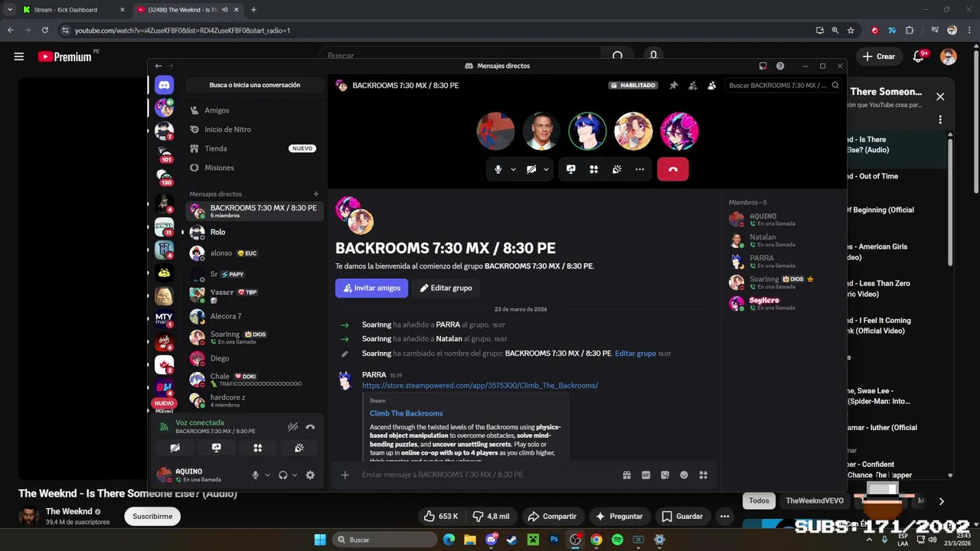Click the Invitar amigos button

point(371,288)
